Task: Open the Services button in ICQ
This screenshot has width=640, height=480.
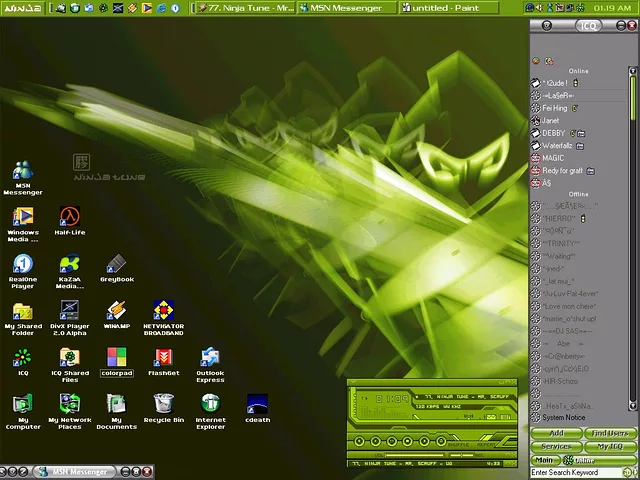Action: click(x=556, y=447)
